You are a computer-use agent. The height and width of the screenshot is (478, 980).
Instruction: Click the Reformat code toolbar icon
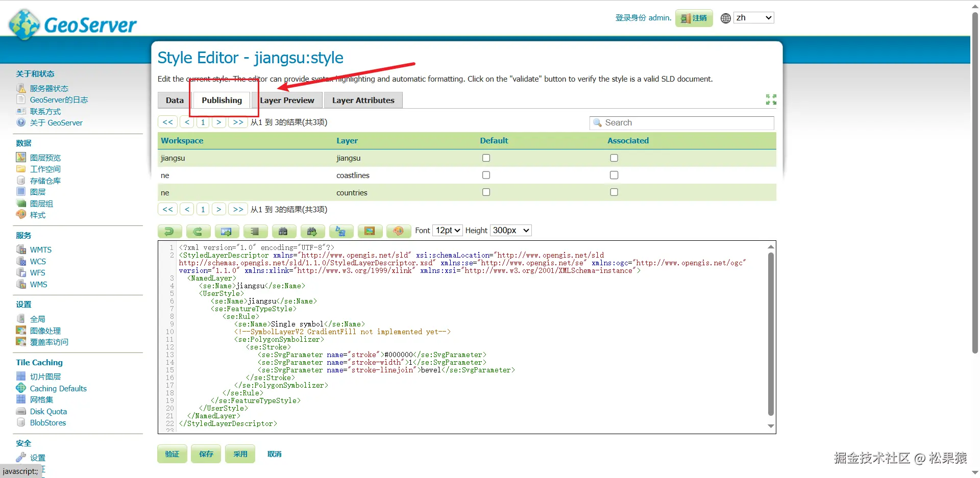(x=255, y=231)
